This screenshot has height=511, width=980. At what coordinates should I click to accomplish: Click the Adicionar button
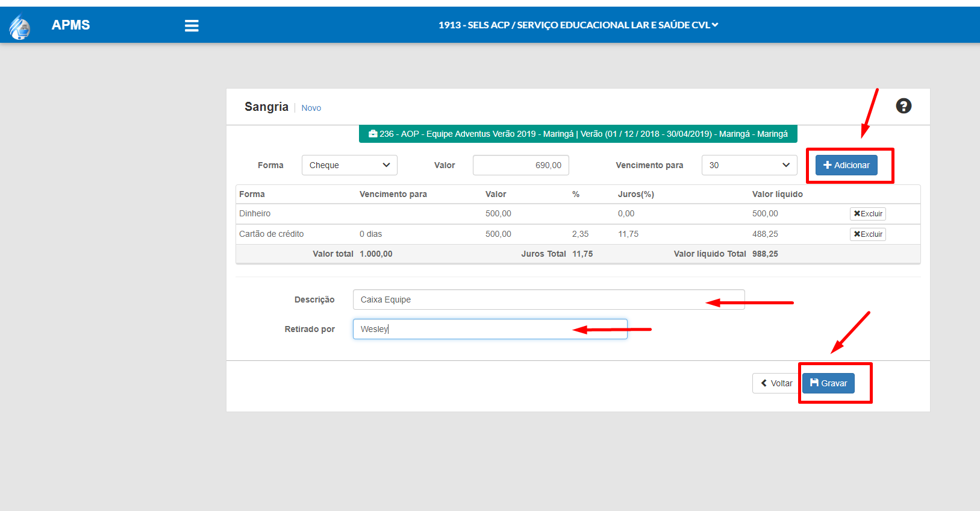coord(846,165)
